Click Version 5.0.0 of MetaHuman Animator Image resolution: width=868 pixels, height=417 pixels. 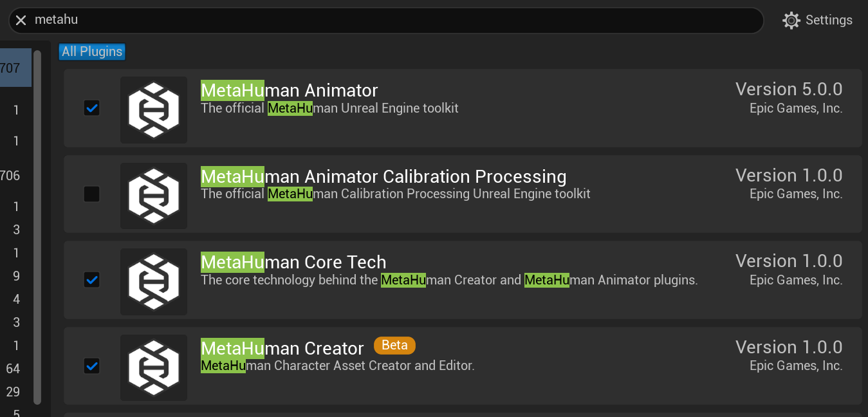(x=789, y=89)
